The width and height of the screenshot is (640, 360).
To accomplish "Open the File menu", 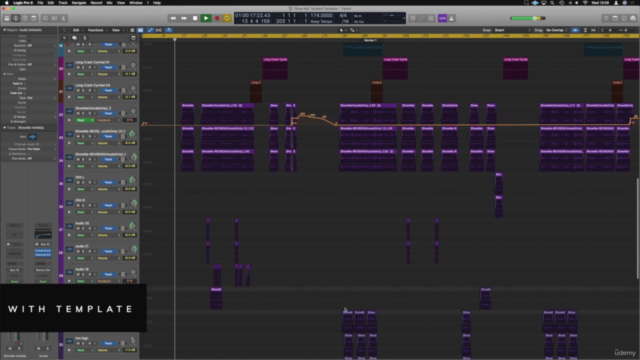I will (40, 3).
